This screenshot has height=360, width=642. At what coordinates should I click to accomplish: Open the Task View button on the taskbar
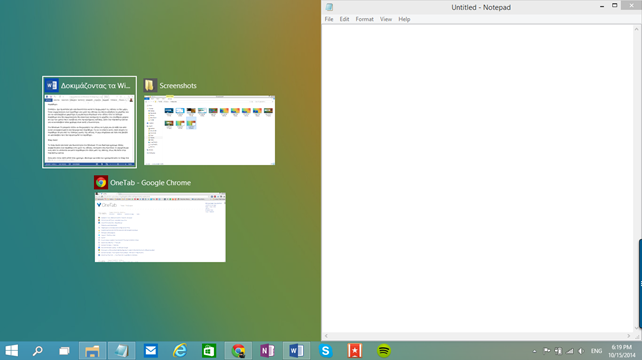(x=64, y=351)
